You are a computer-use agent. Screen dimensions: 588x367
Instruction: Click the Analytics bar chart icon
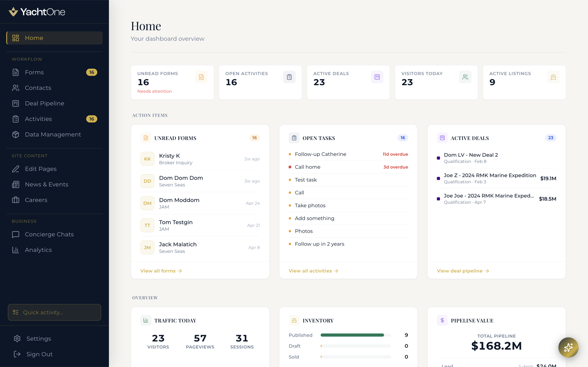(x=16, y=250)
